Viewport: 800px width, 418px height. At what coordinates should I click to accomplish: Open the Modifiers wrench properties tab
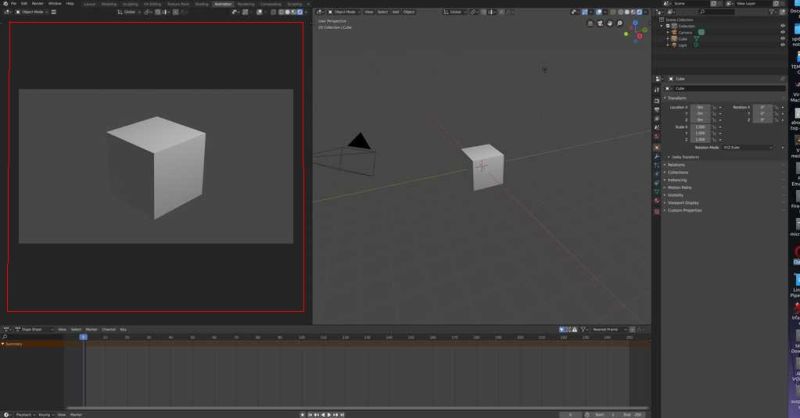pyautogui.click(x=657, y=157)
